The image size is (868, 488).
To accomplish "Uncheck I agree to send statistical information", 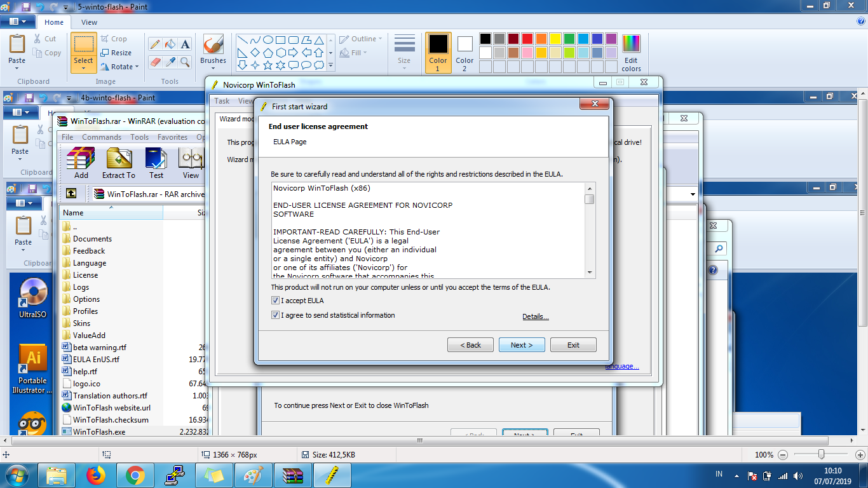I will [x=275, y=315].
